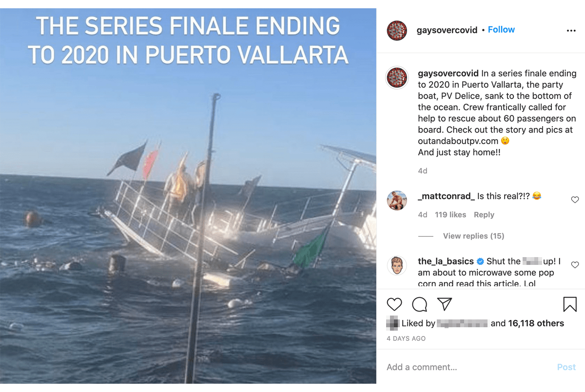Click in the Add a comment field
The width and height of the screenshot is (585, 392).
pyautogui.click(x=468, y=367)
